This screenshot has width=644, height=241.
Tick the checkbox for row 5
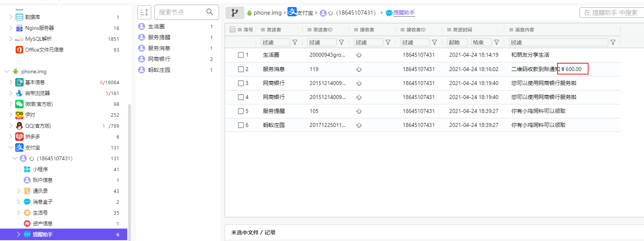241,111
